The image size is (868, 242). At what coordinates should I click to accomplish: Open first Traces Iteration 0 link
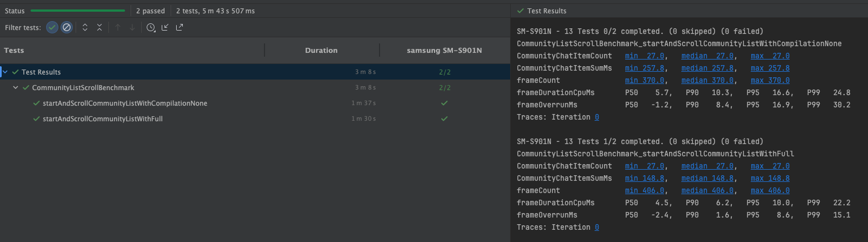click(597, 117)
